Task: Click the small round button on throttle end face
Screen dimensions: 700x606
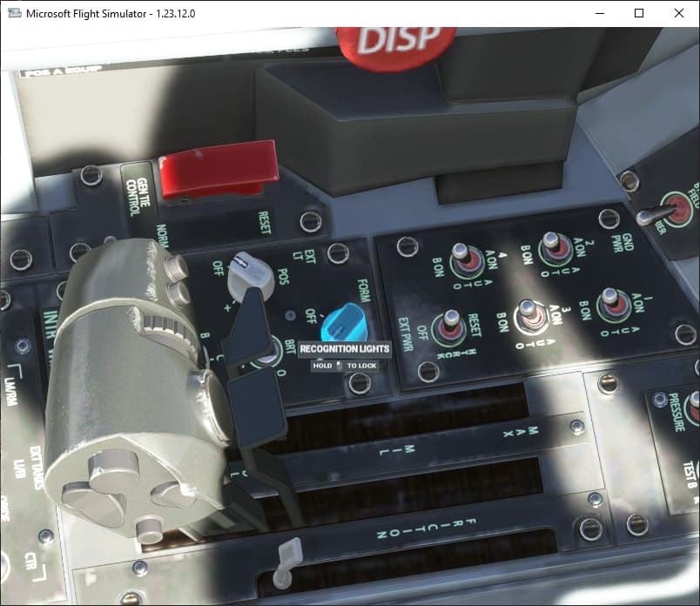Action: 149,531
